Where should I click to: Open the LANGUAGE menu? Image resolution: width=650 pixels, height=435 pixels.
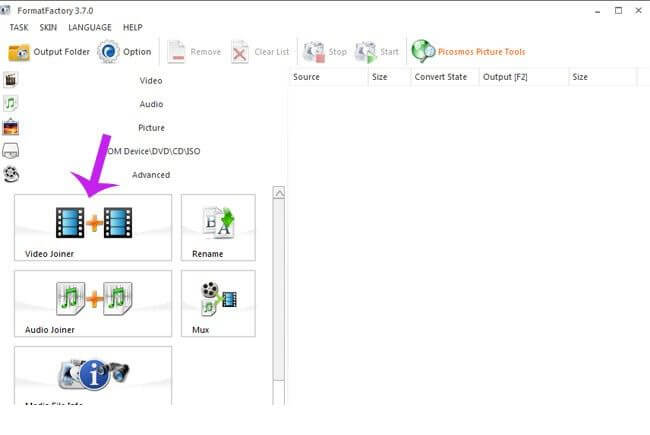(x=89, y=27)
